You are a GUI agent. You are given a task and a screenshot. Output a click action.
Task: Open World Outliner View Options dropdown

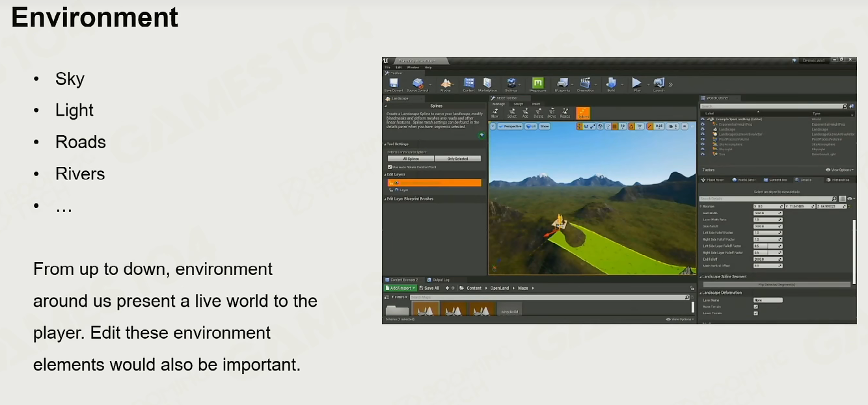point(839,170)
